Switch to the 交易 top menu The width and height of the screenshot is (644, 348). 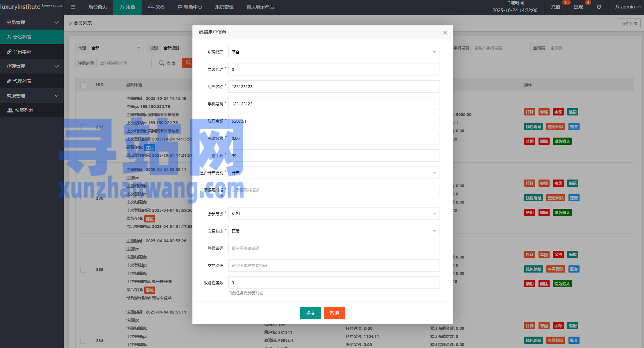(156, 7)
